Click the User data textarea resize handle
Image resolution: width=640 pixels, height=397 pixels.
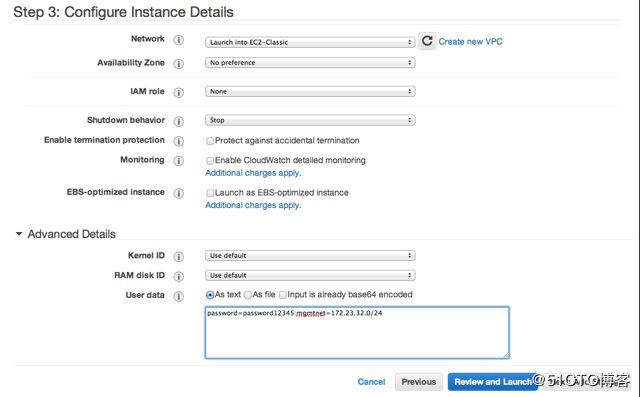(x=506, y=355)
